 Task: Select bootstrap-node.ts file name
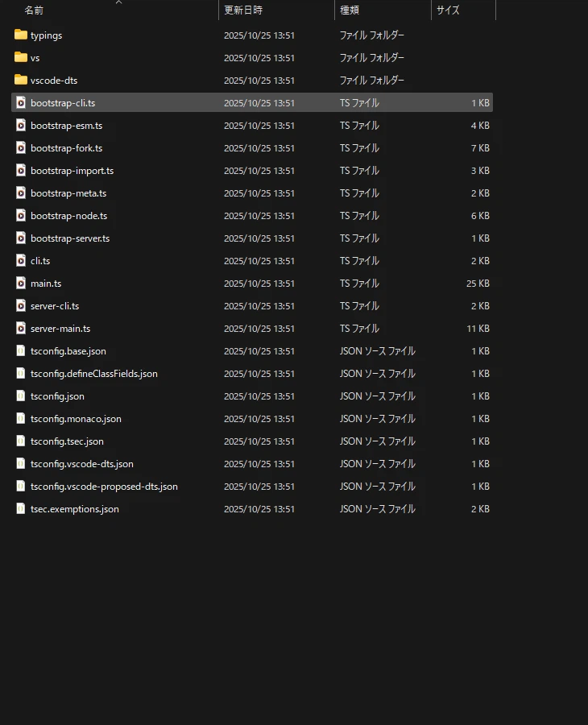click(x=69, y=216)
